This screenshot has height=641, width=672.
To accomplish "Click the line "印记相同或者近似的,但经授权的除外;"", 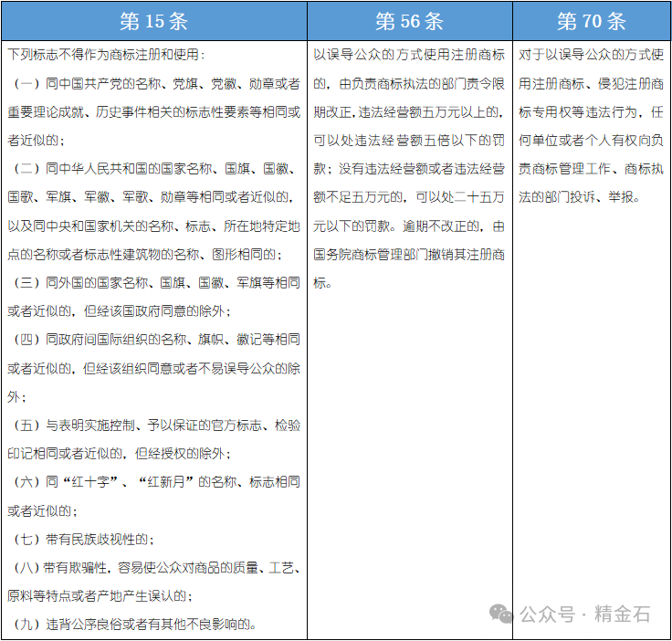I will tap(119, 454).
